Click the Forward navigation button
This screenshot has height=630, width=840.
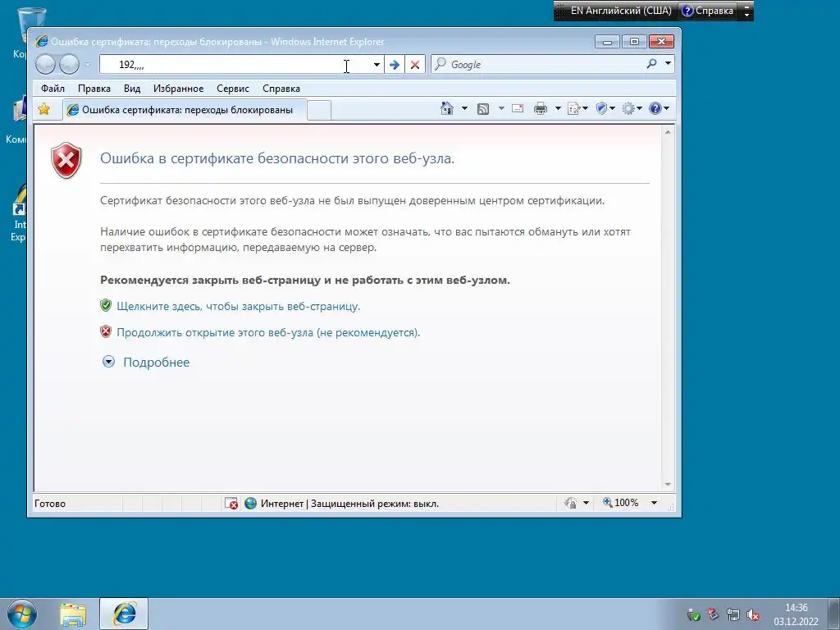[69, 64]
